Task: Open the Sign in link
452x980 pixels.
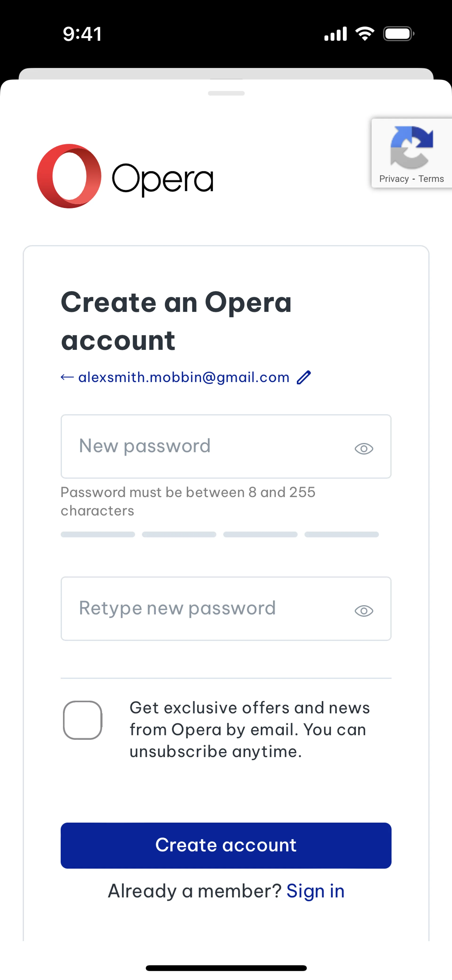Action: pos(315,891)
